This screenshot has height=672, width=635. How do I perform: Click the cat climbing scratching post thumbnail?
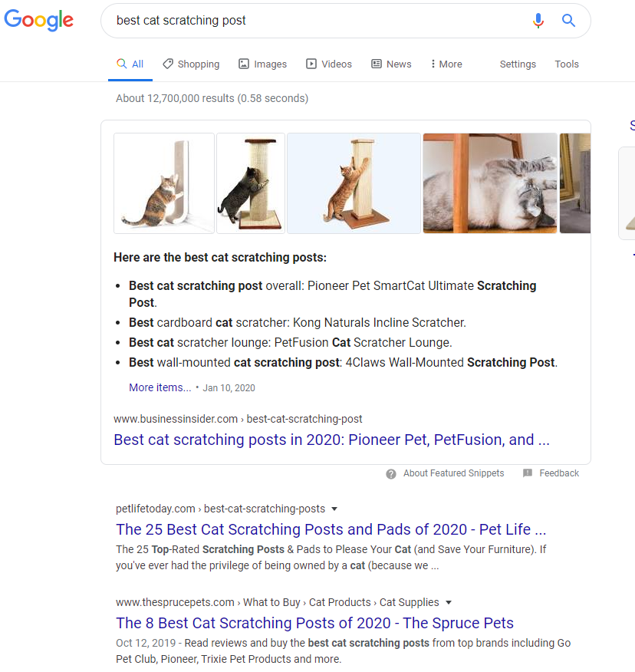354,183
